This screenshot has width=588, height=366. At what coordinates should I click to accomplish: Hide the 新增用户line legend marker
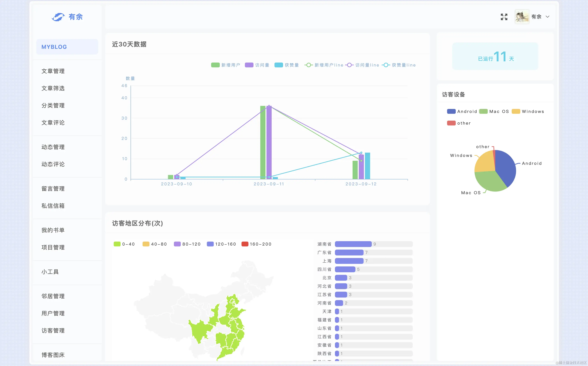(308, 65)
